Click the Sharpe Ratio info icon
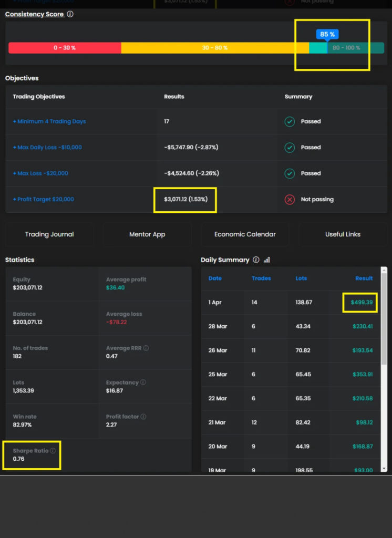The height and width of the screenshot is (538, 392). click(x=53, y=451)
